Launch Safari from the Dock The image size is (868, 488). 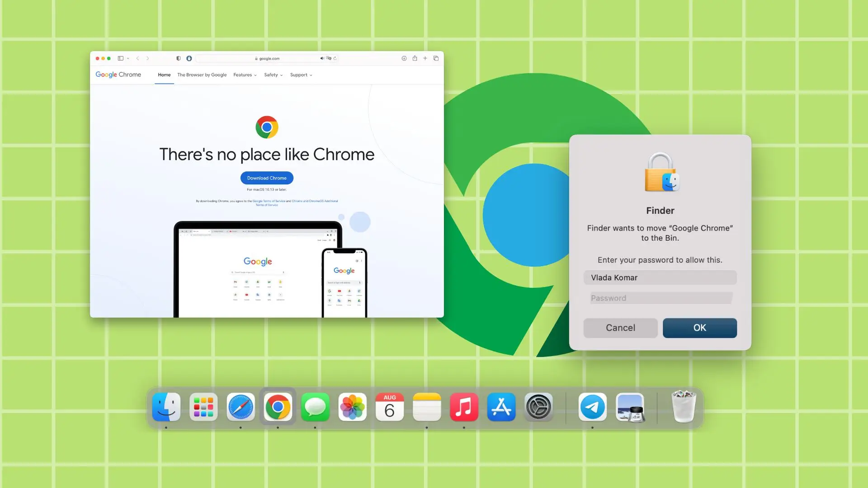(241, 407)
